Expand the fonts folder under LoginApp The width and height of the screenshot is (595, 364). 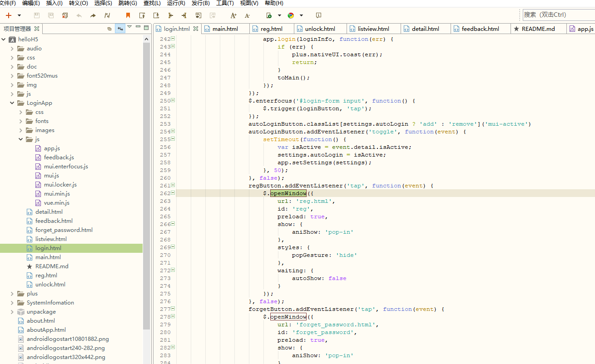[x=21, y=121]
